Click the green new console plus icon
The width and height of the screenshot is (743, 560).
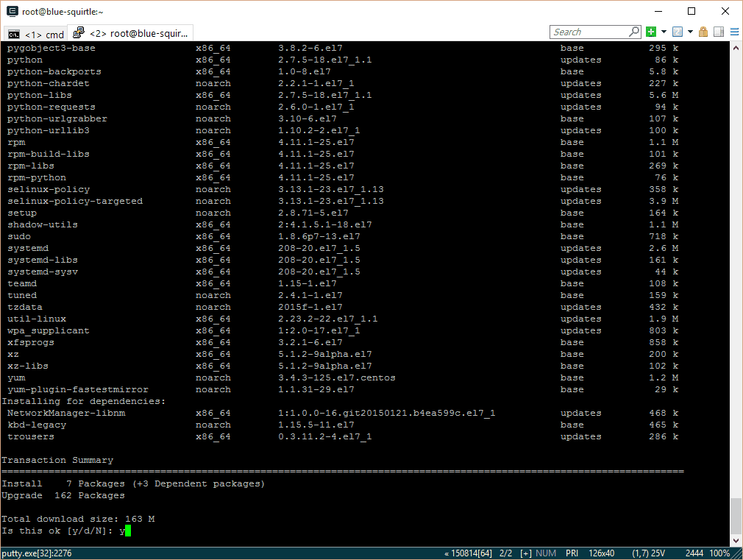tap(651, 32)
